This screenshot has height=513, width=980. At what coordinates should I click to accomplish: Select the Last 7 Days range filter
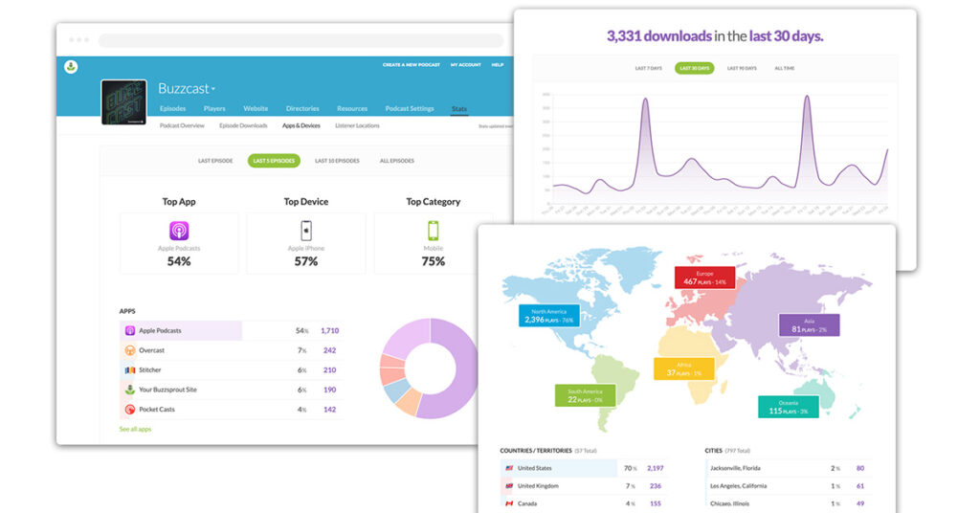pyautogui.click(x=649, y=69)
